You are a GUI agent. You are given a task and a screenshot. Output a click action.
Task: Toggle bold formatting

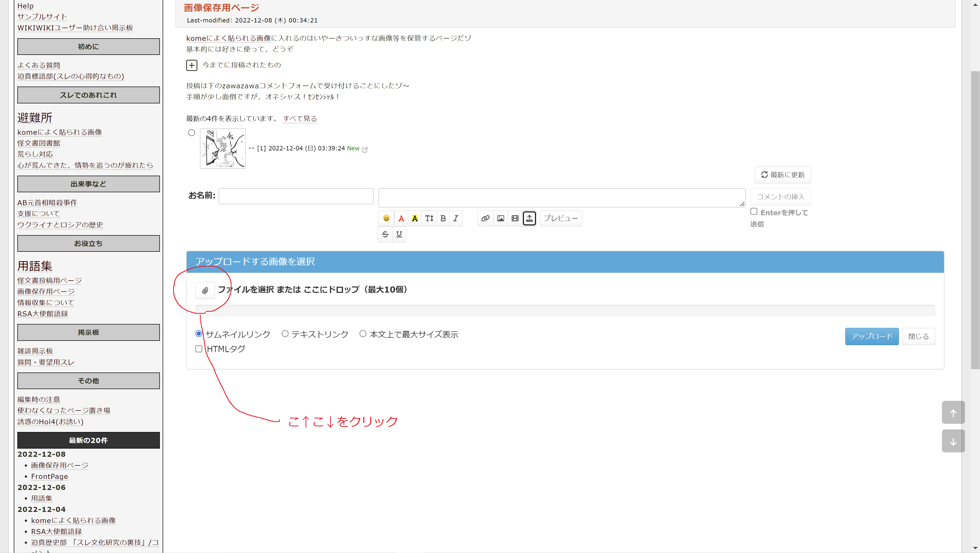443,218
